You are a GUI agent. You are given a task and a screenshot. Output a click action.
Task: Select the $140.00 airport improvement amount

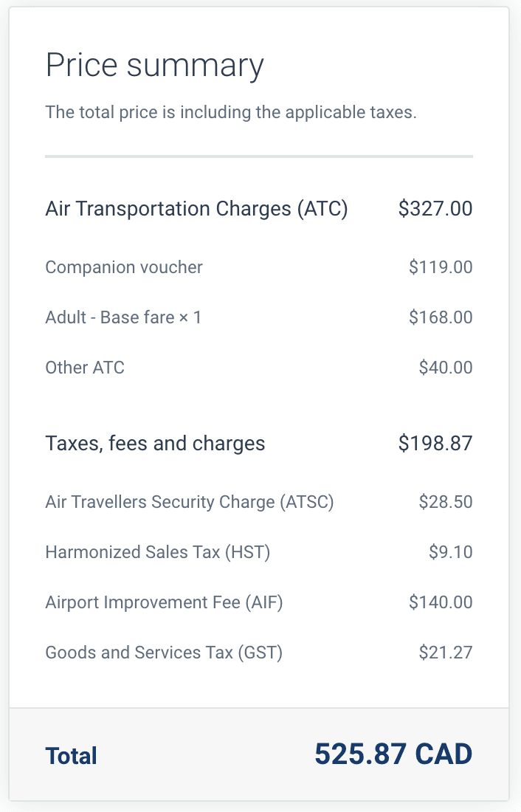coord(441,602)
